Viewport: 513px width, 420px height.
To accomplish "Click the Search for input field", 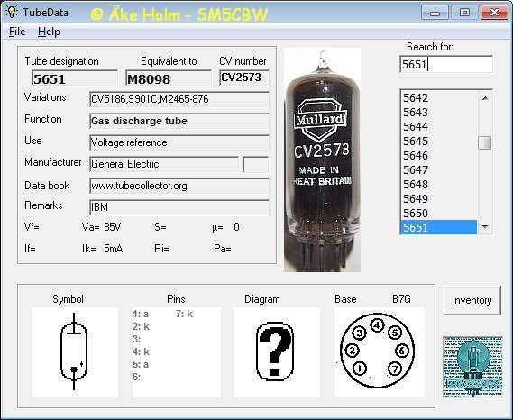I will click(446, 64).
